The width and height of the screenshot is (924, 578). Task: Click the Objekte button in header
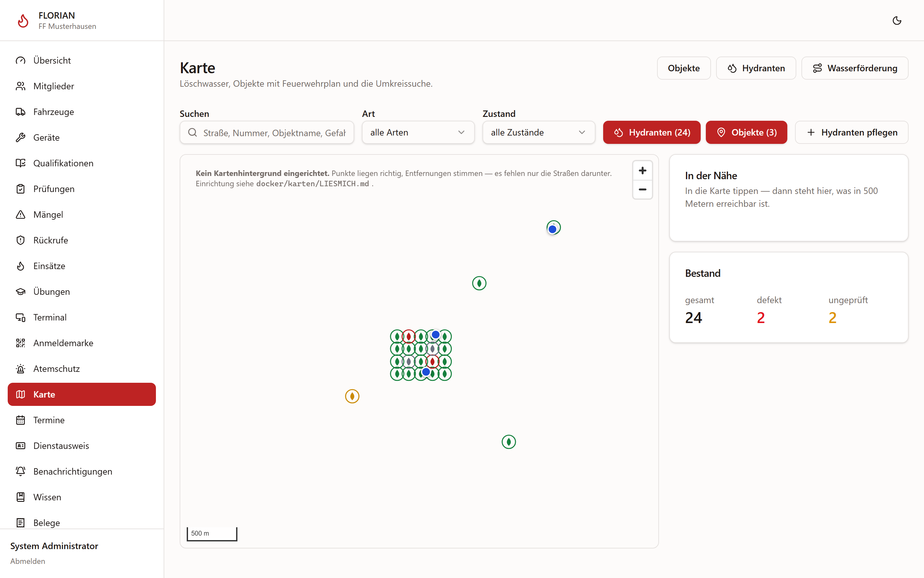click(683, 68)
